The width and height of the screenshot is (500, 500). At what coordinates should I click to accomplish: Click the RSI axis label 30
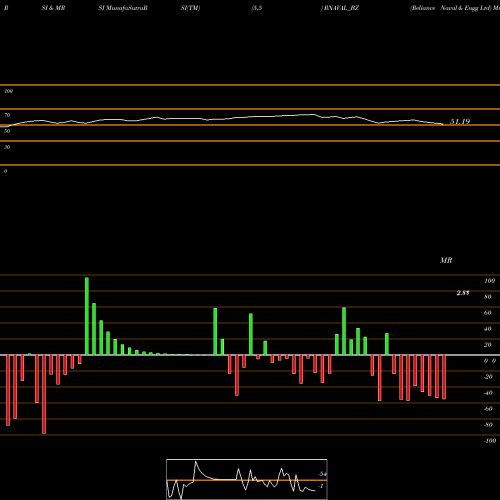pos(7,147)
